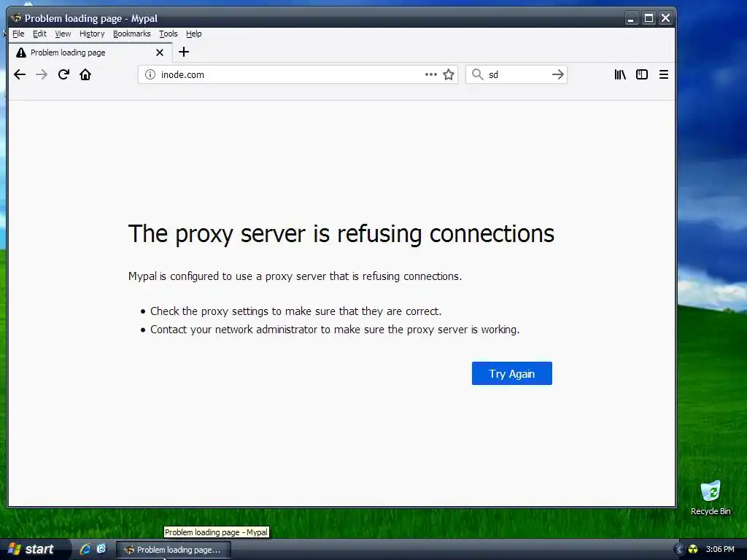This screenshot has width=747, height=560.
Task: Click the second quick launch icon
Action: (x=101, y=549)
